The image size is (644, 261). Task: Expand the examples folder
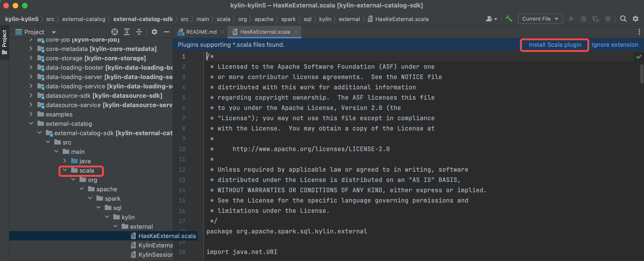[x=31, y=114]
